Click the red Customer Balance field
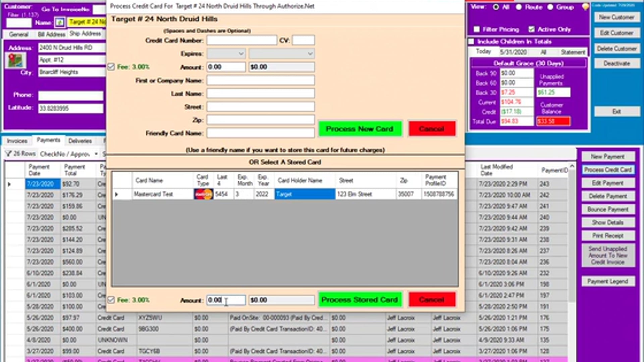The height and width of the screenshot is (362, 644). coord(553,121)
